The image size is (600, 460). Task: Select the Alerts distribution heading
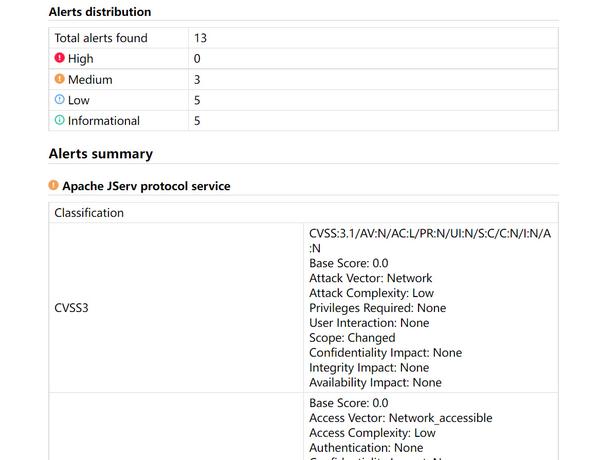(x=100, y=12)
